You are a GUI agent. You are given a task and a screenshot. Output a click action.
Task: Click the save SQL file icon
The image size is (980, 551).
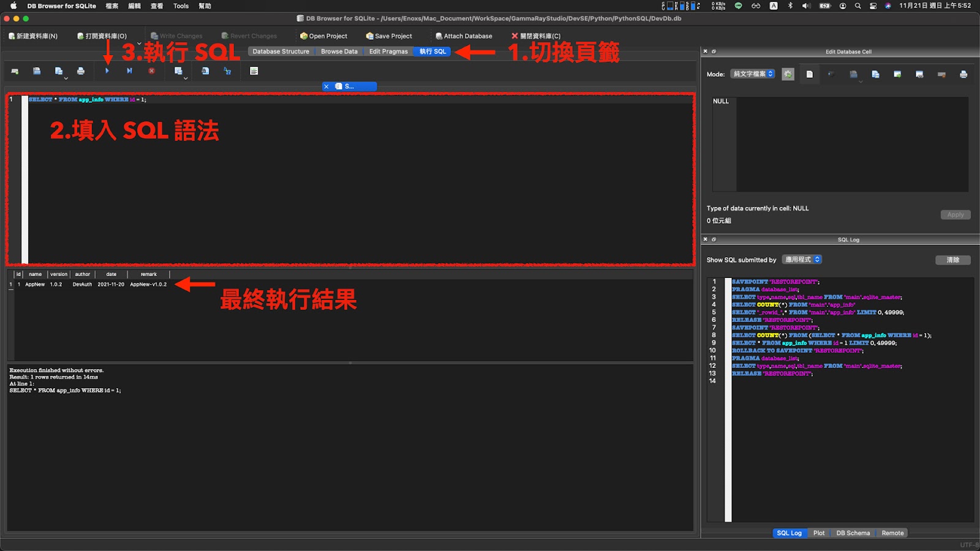coord(58,71)
